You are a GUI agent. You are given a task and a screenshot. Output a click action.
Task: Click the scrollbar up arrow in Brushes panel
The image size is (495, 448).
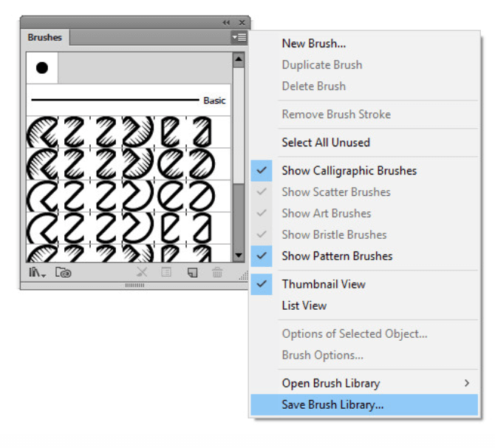tap(239, 59)
